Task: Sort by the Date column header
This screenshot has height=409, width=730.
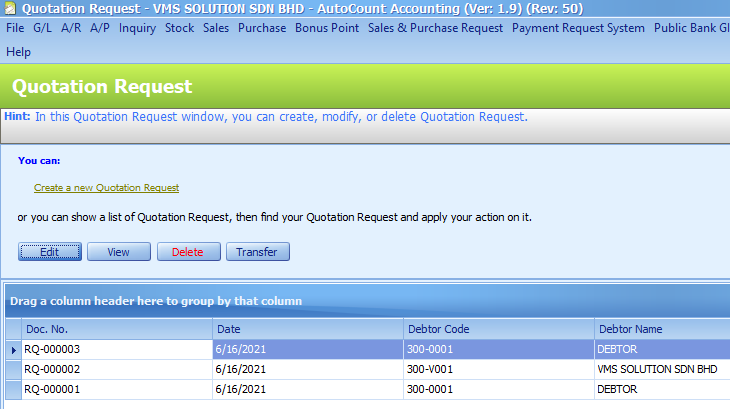Action: click(306, 329)
